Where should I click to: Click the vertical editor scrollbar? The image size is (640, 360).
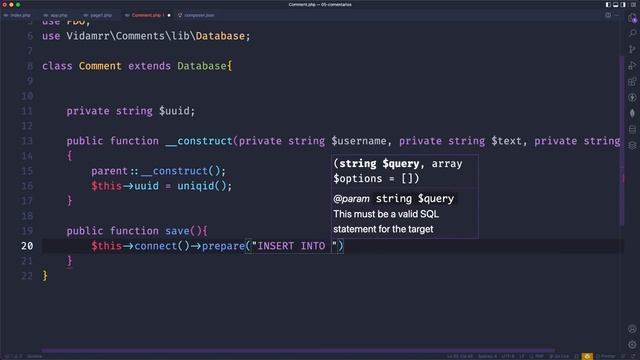(622, 141)
